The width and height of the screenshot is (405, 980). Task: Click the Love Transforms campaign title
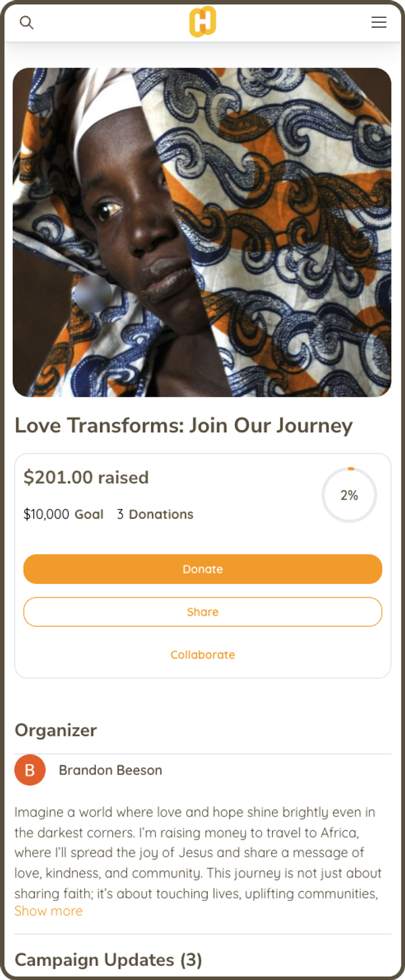(x=184, y=425)
